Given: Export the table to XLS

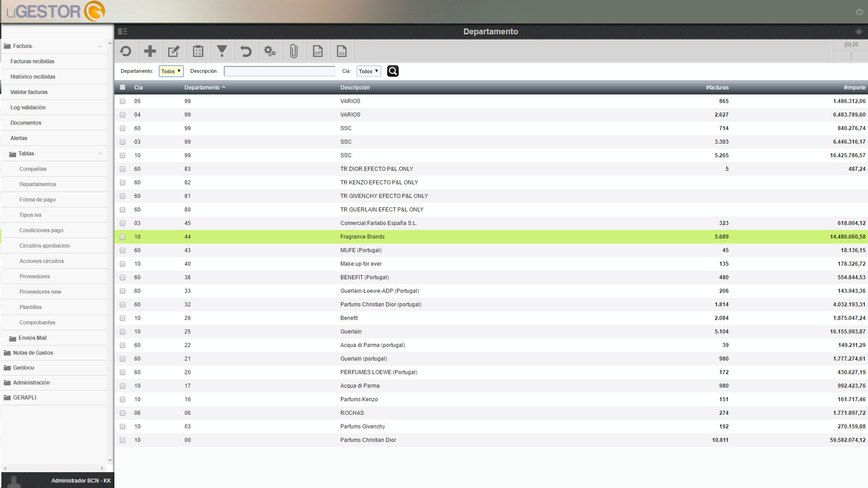Looking at the screenshot, I should 341,51.
